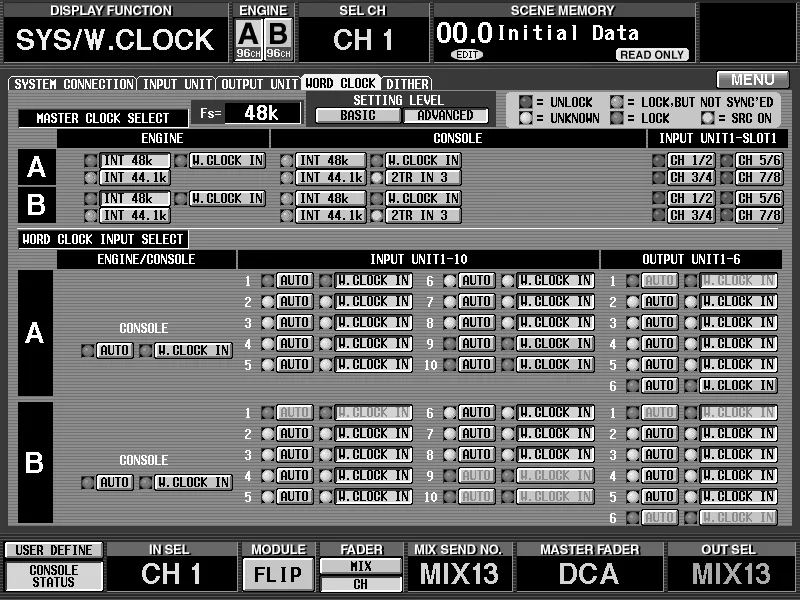800x600 pixels.
Task: Set engine B input unit 4 to W.CLOCK IN
Action: (x=373, y=475)
